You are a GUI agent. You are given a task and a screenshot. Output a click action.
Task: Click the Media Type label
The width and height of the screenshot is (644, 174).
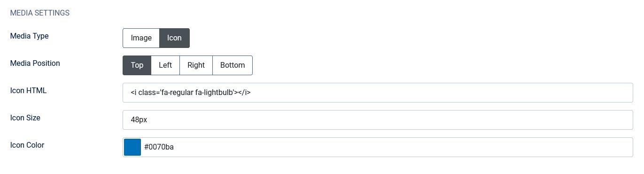pos(29,36)
